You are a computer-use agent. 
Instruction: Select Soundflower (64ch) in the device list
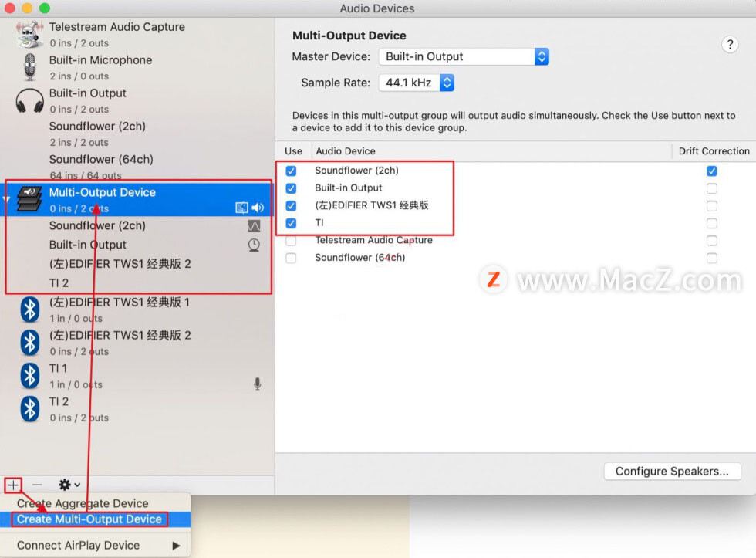coord(101,160)
